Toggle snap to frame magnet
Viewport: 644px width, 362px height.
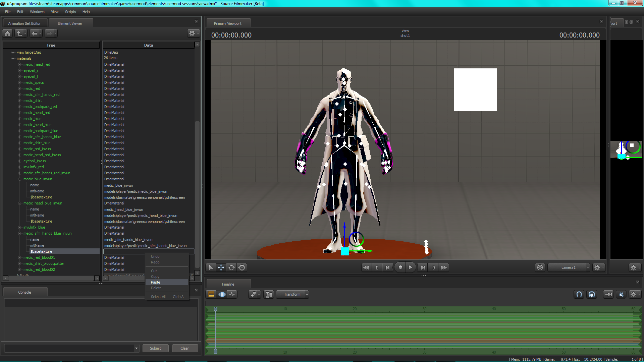tap(579, 294)
